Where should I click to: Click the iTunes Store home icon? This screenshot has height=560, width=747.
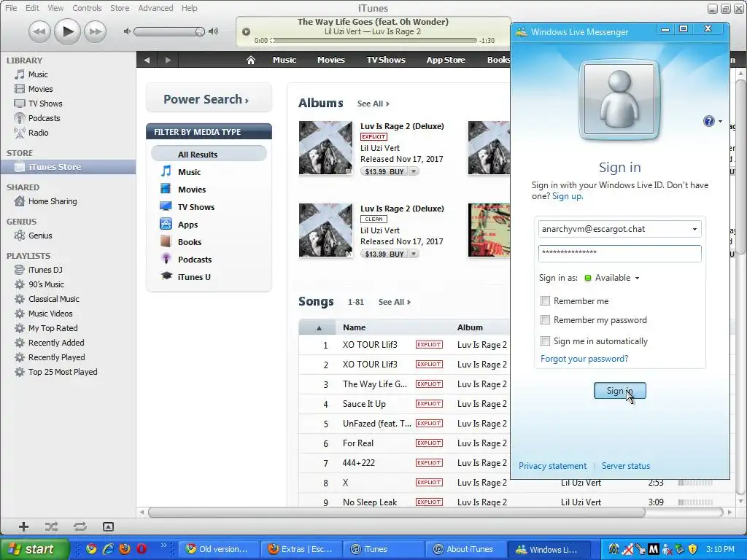tap(251, 60)
